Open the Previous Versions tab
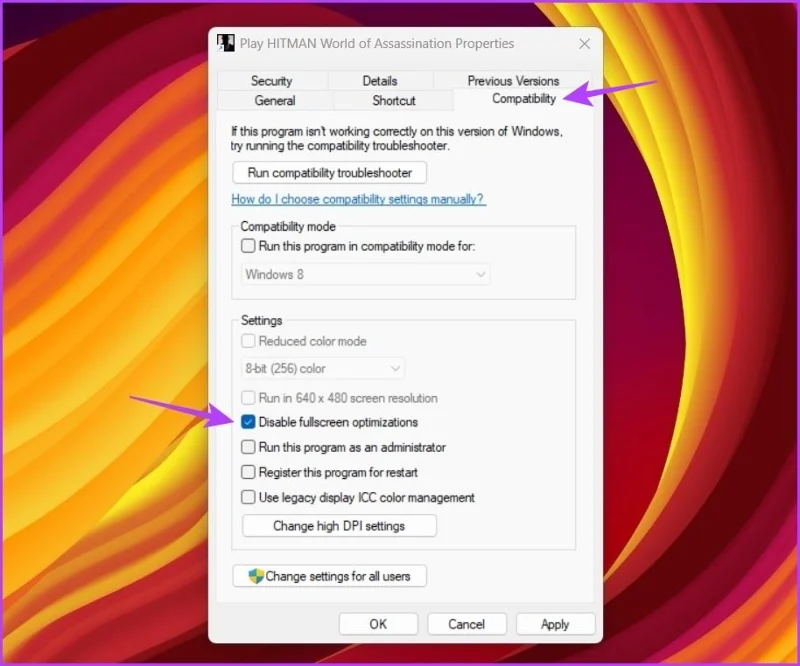The height and width of the screenshot is (666, 800). pos(513,81)
